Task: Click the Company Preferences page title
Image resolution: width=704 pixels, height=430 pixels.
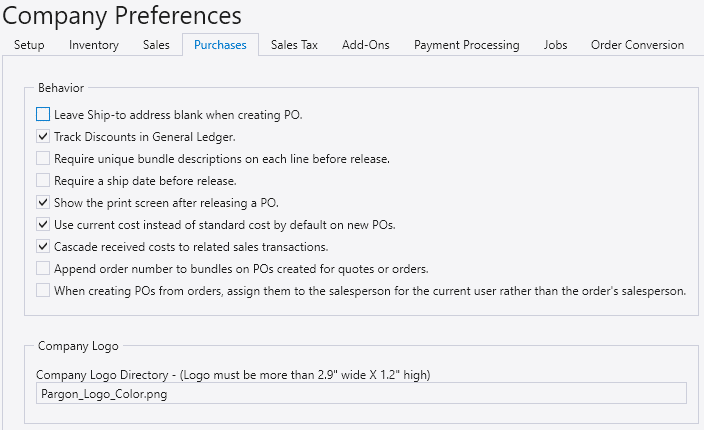Action: [x=122, y=15]
